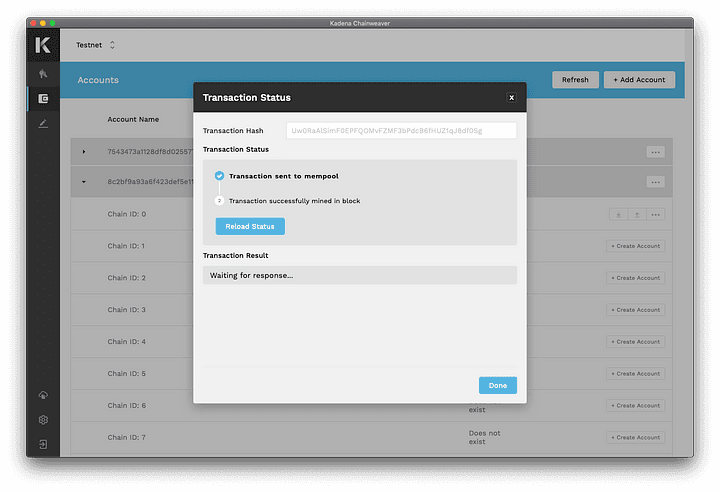This screenshot has width=720, height=492.
Task: Click Create Account for Chain ID 4
Action: [636, 342]
